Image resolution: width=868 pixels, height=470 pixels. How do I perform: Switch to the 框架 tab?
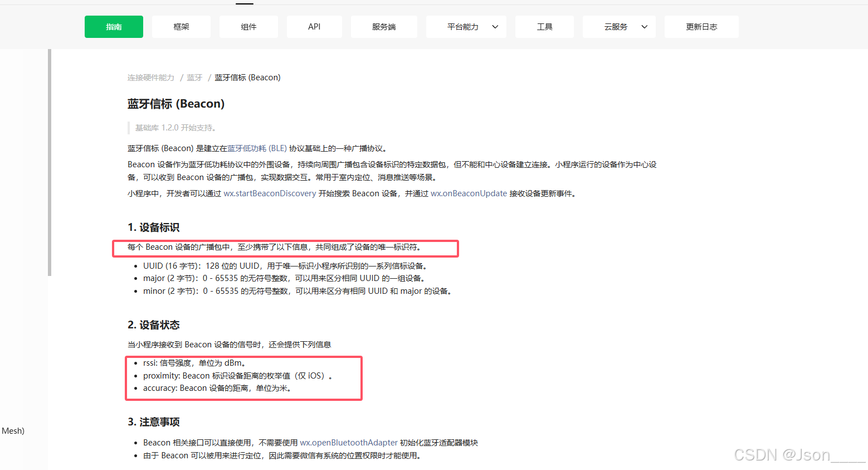[x=181, y=27]
